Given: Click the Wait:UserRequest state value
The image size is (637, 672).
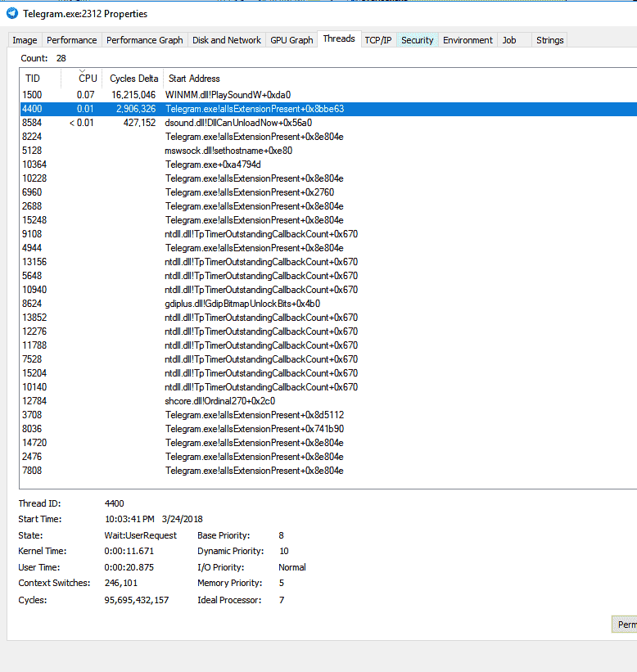Looking at the screenshot, I should pos(140,535).
